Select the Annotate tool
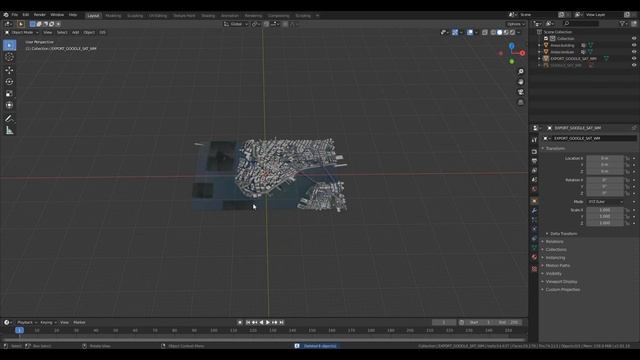 coord(9,119)
